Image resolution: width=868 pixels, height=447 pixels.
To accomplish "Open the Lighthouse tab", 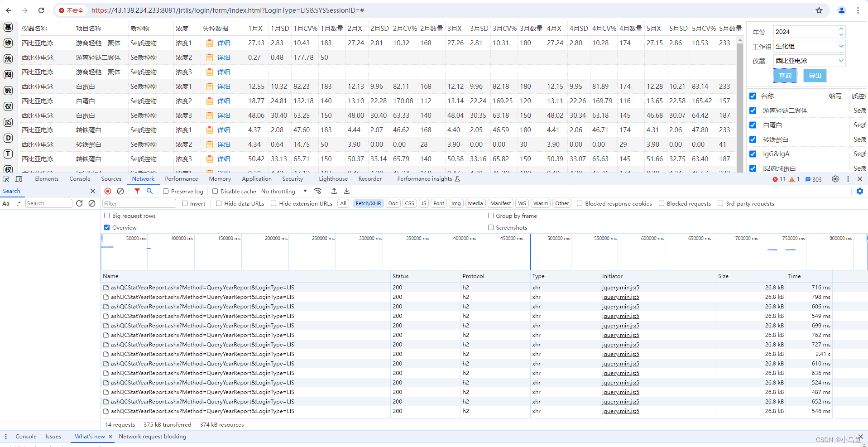I will [333, 179].
